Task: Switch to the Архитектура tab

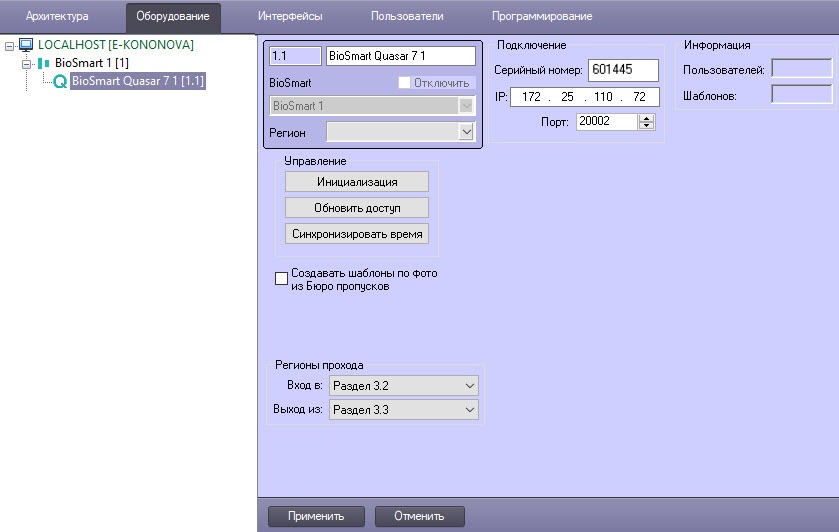Action: point(57,16)
